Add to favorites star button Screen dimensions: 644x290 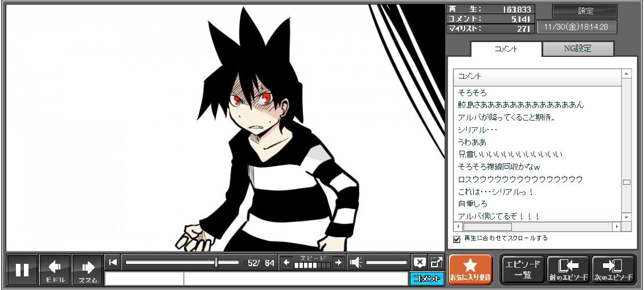tap(470, 270)
